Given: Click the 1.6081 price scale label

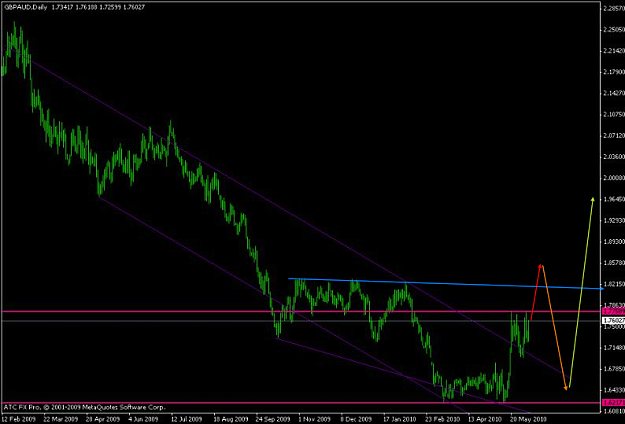Looking at the screenshot, I should pyautogui.click(x=614, y=410).
